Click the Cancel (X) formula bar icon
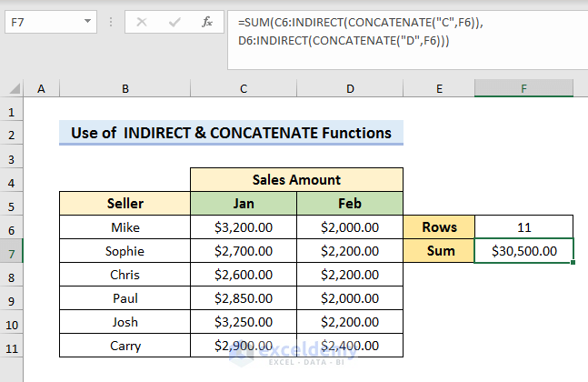Screen dimensions: 588x382 (143, 20)
